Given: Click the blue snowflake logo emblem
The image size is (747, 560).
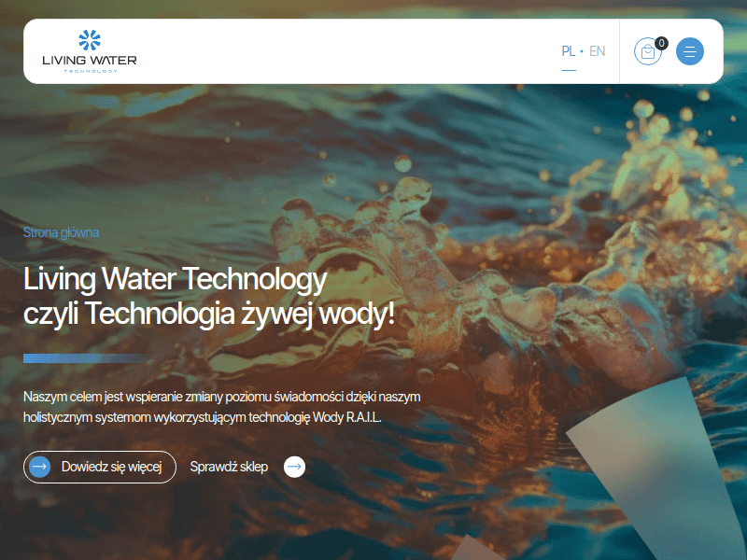Looking at the screenshot, I should point(90,40).
